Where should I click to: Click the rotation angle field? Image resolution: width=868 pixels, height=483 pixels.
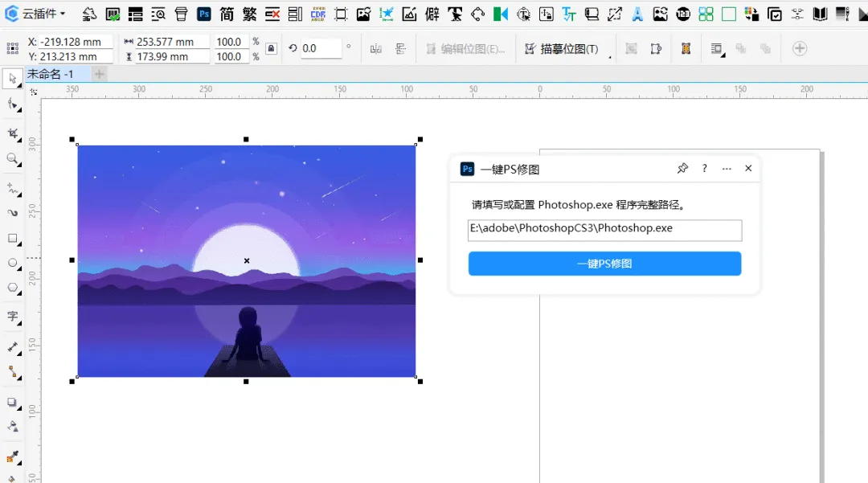pos(321,49)
